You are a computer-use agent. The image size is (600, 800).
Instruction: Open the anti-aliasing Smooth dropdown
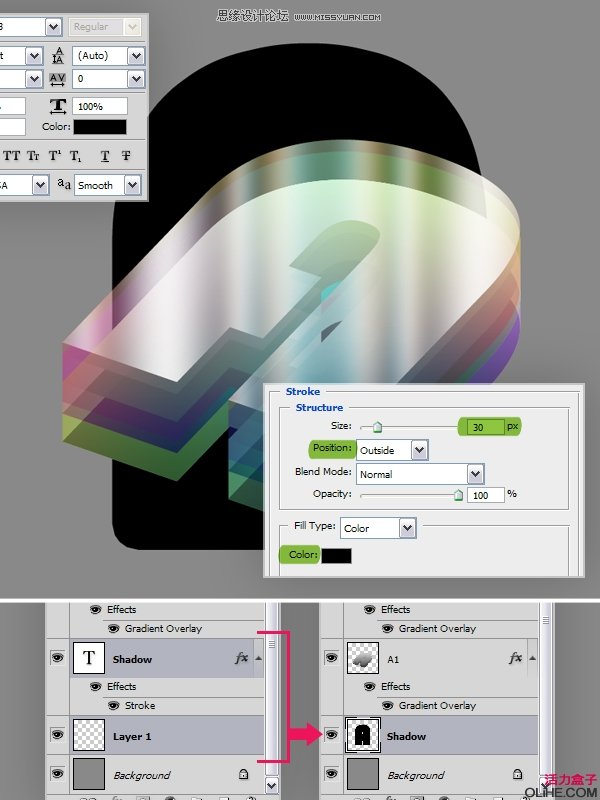coord(132,185)
